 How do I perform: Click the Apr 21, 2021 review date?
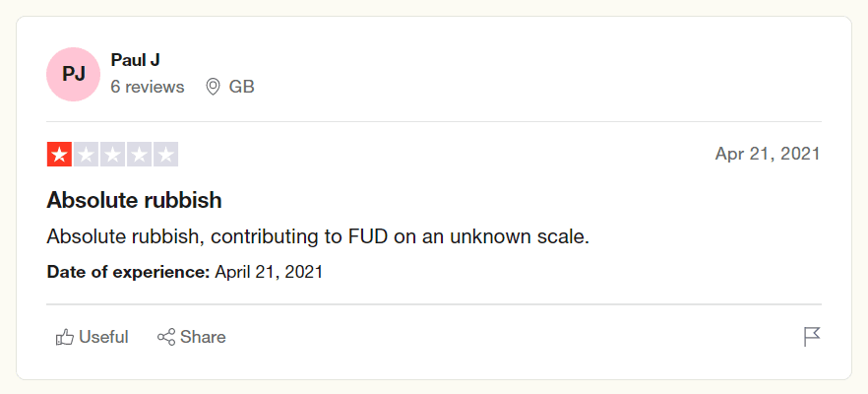pos(767,154)
